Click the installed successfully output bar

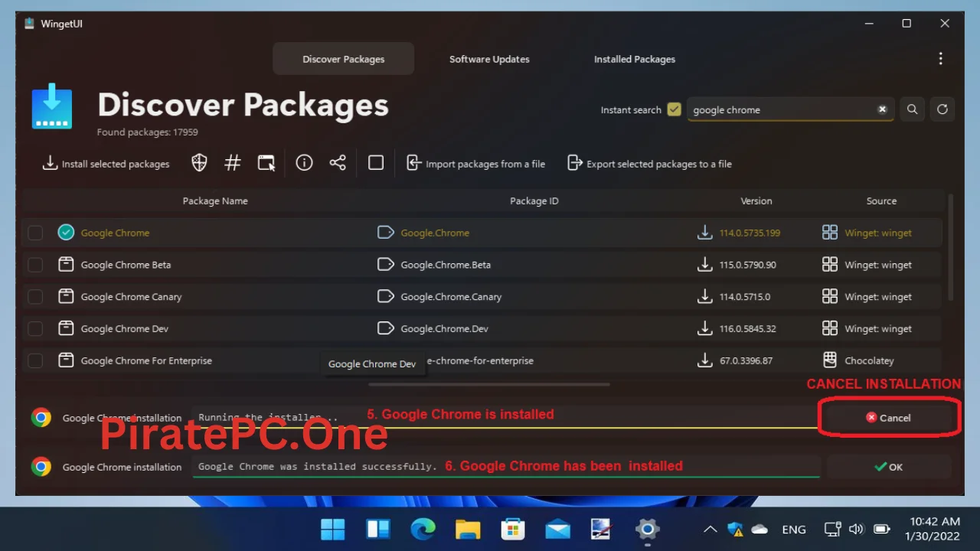(506, 466)
